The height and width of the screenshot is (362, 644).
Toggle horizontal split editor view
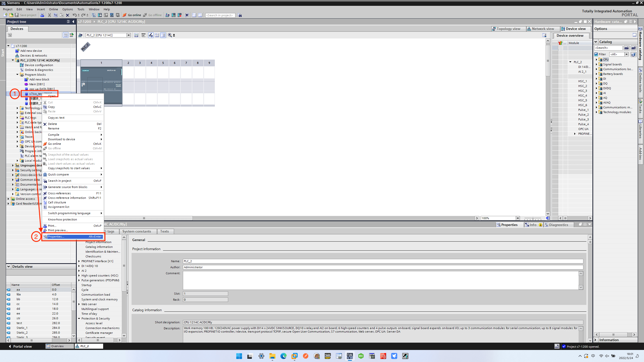194,15
